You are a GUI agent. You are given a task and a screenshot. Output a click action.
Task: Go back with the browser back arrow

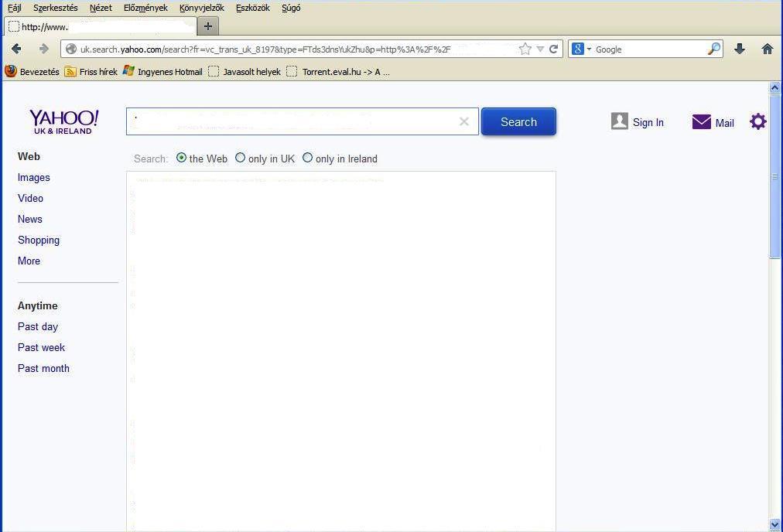[16, 49]
